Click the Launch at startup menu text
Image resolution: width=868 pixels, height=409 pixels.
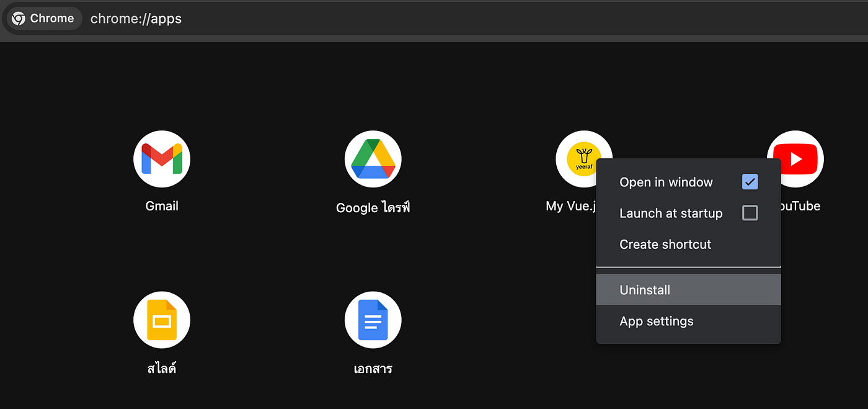click(671, 213)
